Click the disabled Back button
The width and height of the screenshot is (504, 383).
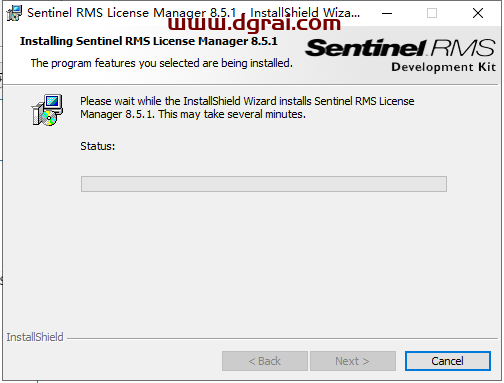[x=265, y=361]
